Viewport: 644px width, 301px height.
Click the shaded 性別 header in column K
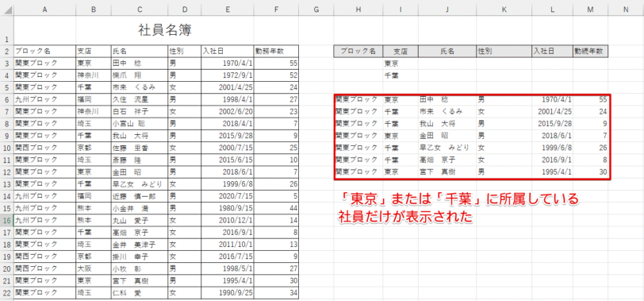pyautogui.click(x=504, y=52)
